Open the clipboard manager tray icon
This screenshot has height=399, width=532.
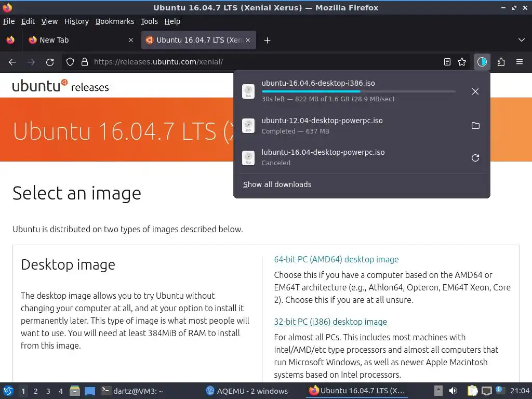click(x=472, y=391)
